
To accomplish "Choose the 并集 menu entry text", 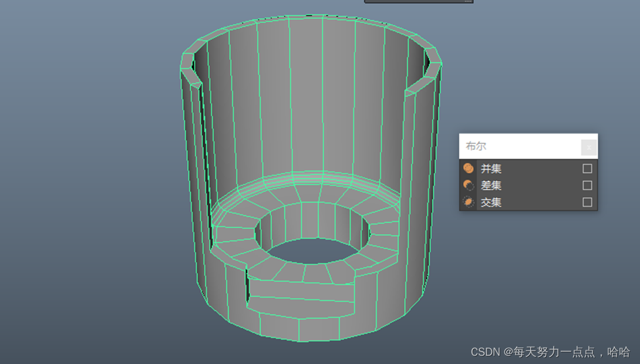I will click(491, 169).
